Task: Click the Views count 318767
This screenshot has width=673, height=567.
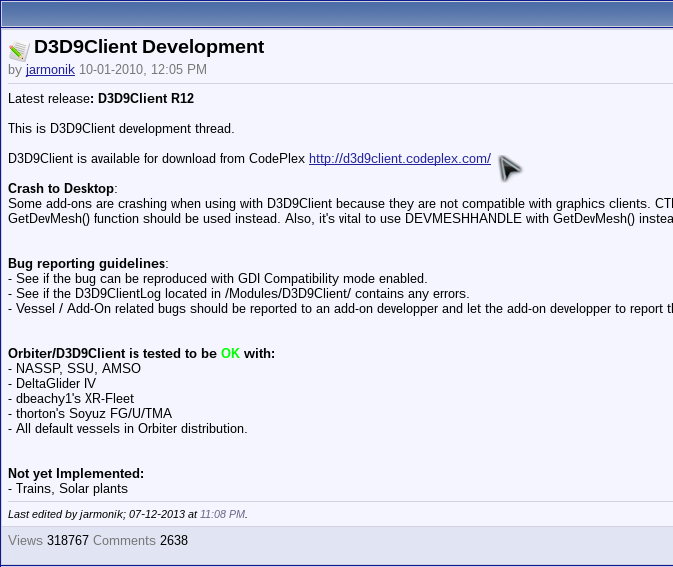Action: (x=68, y=540)
